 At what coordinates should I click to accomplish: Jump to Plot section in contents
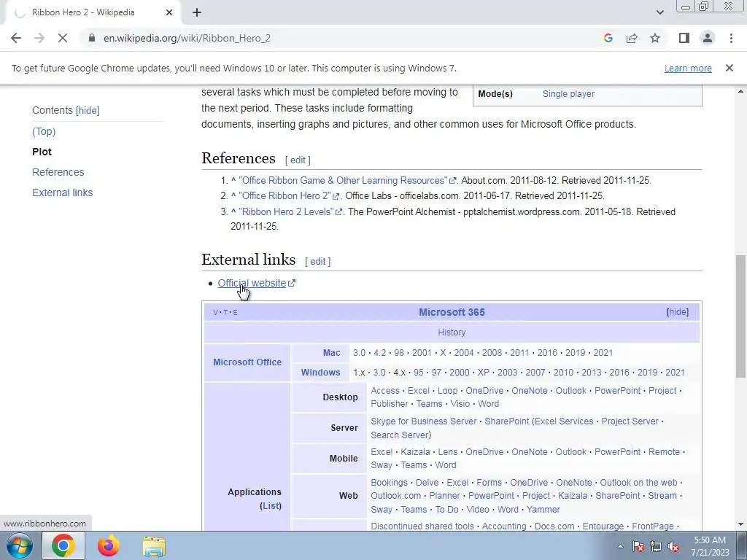42,152
